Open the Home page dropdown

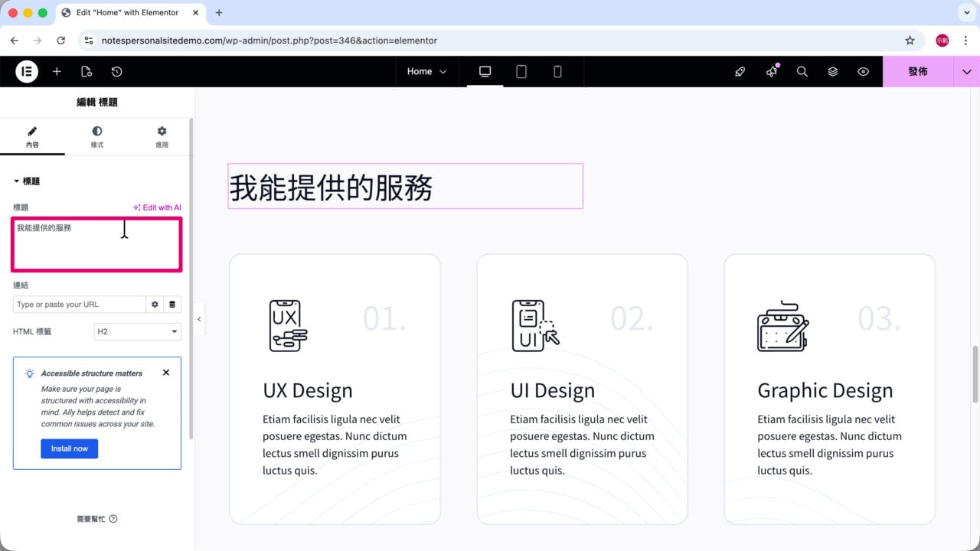coord(426,71)
